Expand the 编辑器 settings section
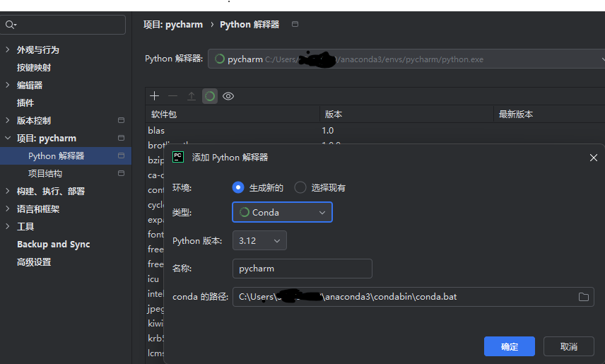 tap(7, 85)
